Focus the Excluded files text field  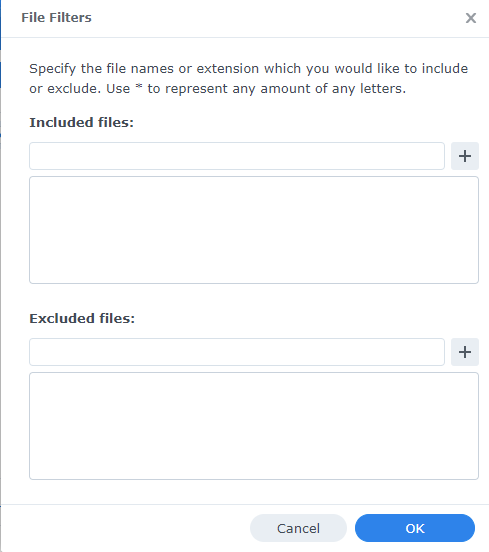pos(237,352)
